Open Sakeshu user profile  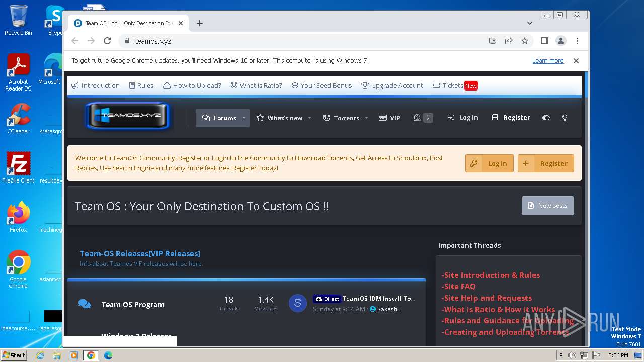pyautogui.click(x=389, y=309)
